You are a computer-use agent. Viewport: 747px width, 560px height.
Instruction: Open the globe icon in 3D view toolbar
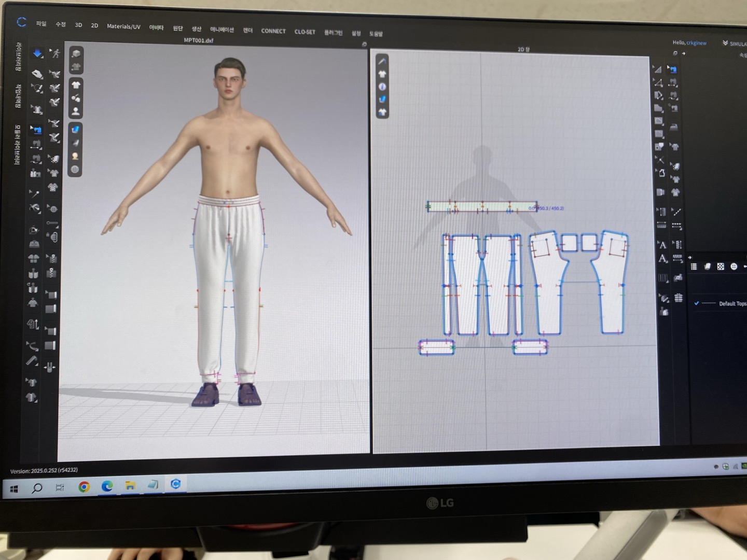pos(75,169)
